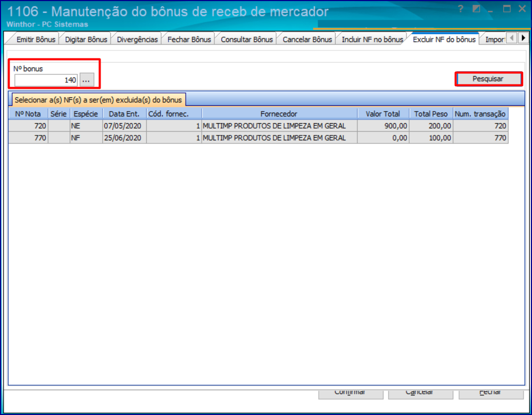532x415 pixels.
Task: Click Num. transação cell 720
Action: (x=480, y=126)
